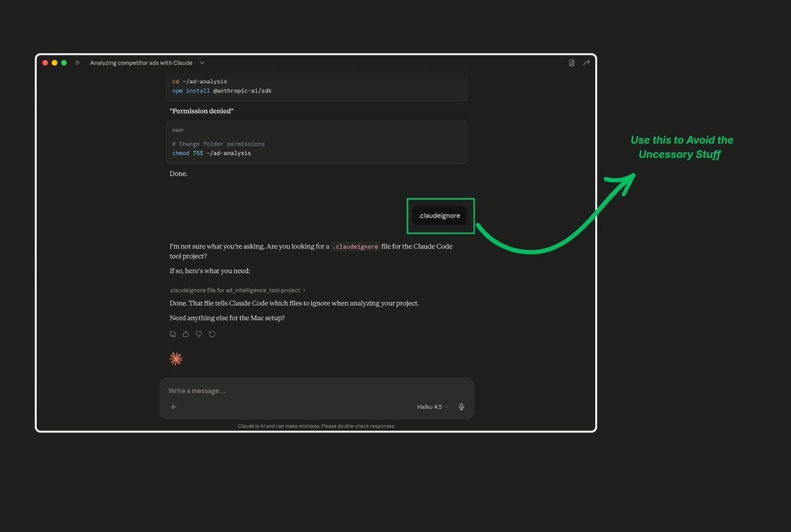791x532 pixels.
Task: Open 'Analyzing competitor ads with Claude' title
Action: [x=141, y=63]
